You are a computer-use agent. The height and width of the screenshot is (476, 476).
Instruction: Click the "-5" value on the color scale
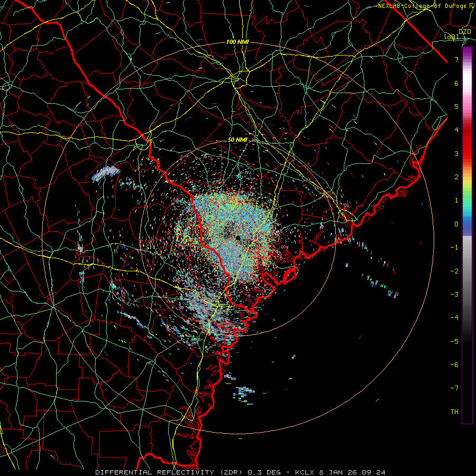coord(454,341)
